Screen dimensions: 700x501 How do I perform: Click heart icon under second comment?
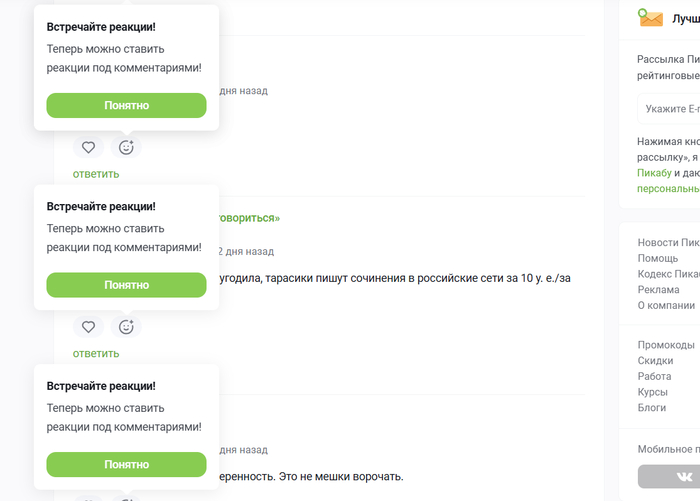pyautogui.click(x=88, y=327)
